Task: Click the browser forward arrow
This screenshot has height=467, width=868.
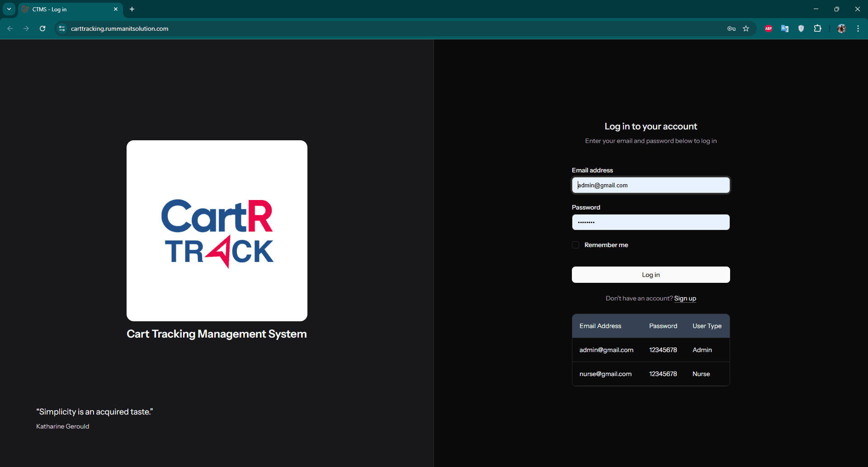Action: click(x=26, y=29)
